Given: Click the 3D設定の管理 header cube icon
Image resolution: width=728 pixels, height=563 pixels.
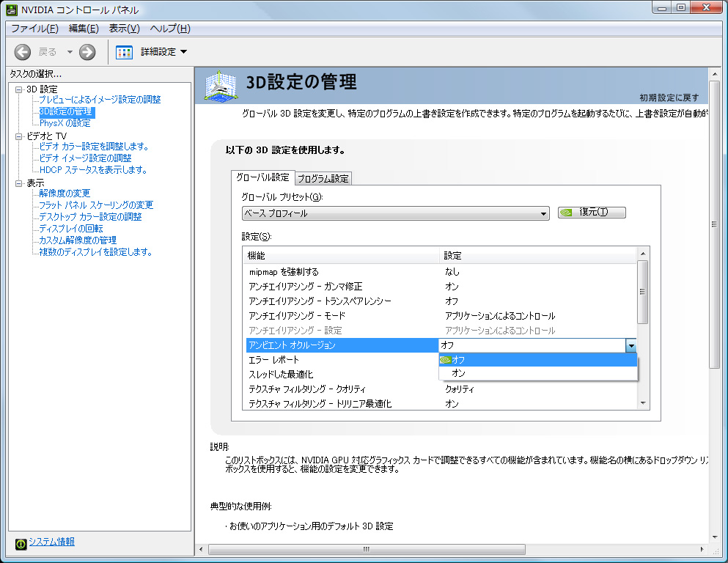Looking at the screenshot, I should (x=221, y=85).
